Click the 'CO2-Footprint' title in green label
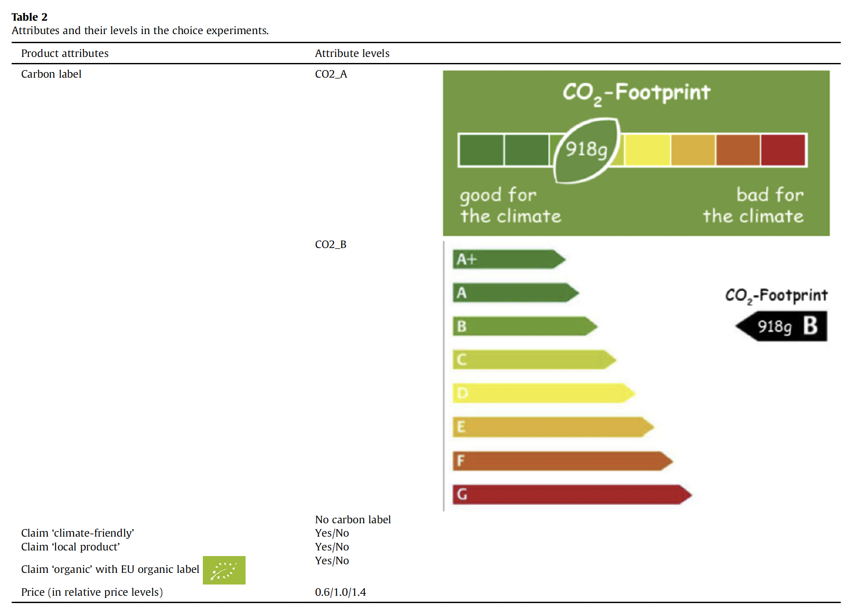852x616 pixels. (636, 93)
